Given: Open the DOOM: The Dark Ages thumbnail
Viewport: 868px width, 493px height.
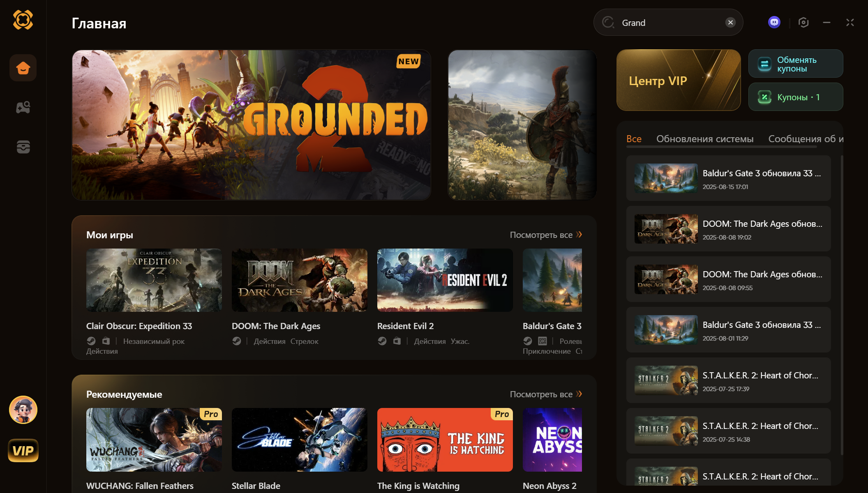Looking at the screenshot, I should click(x=299, y=280).
